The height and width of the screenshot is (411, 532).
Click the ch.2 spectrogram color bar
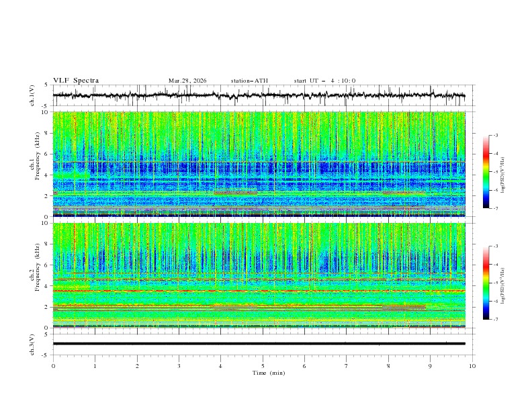point(486,283)
